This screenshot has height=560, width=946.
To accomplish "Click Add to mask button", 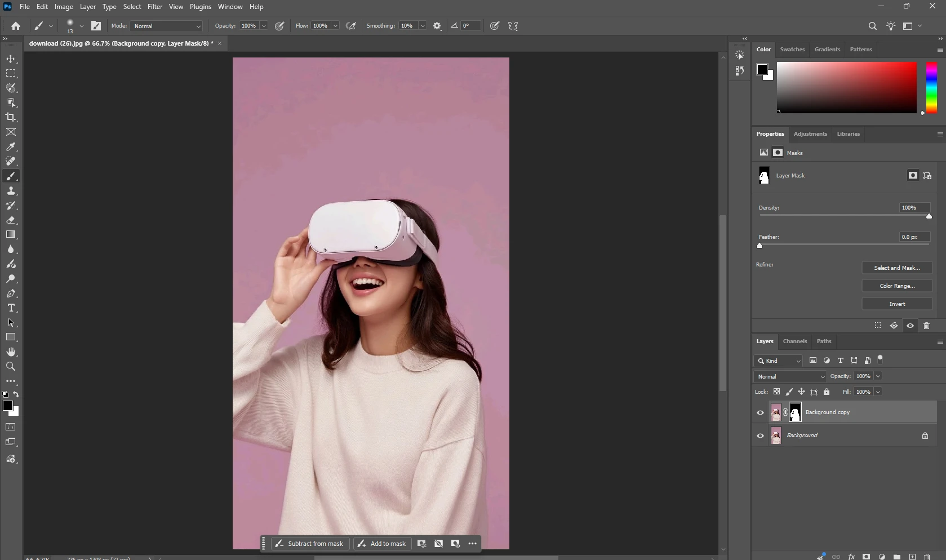I will coord(383,544).
